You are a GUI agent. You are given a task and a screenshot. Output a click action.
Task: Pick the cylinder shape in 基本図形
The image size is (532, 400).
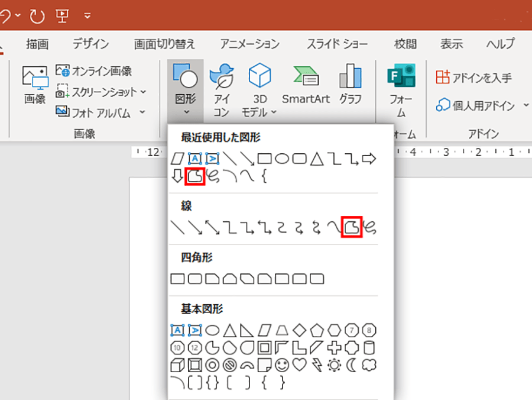[369, 348]
